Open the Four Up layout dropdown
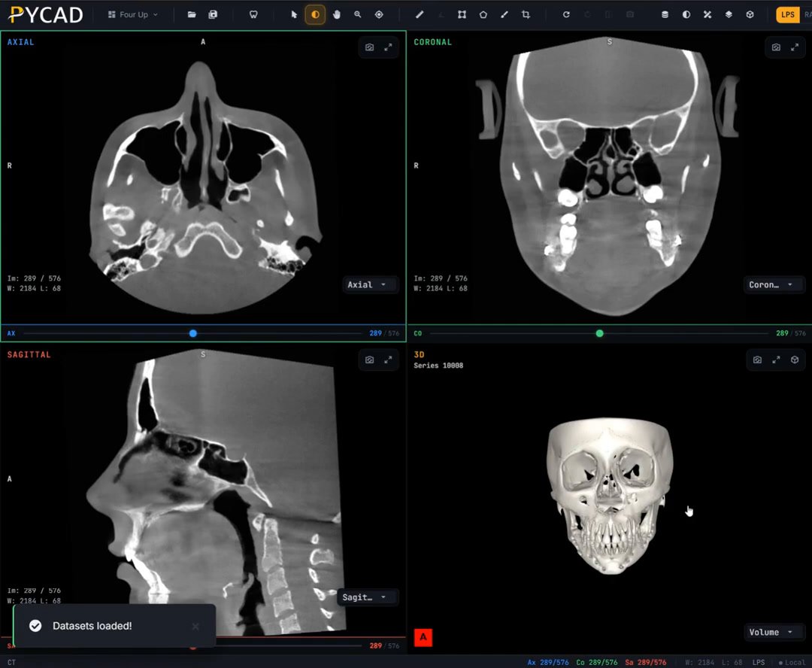The image size is (812, 668). click(x=133, y=14)
